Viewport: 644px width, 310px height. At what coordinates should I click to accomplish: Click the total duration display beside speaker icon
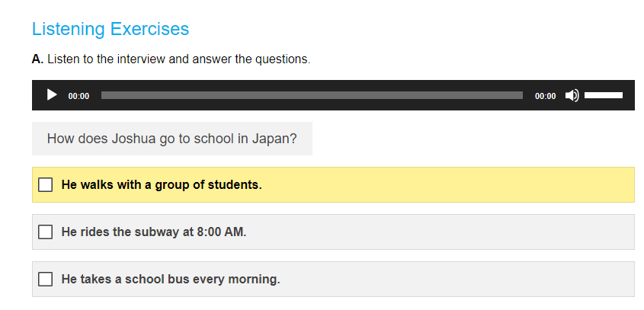545,96
